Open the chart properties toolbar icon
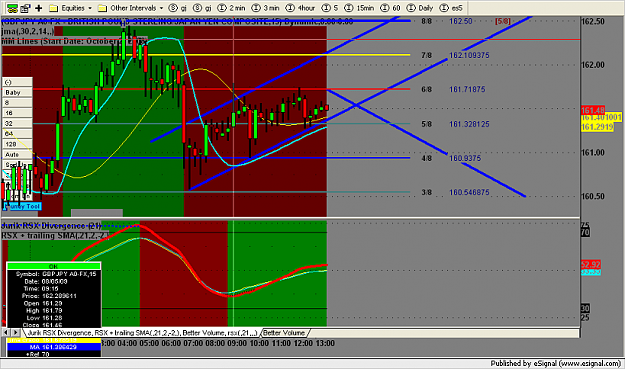The image size is (625, 369). coord(26,8)
